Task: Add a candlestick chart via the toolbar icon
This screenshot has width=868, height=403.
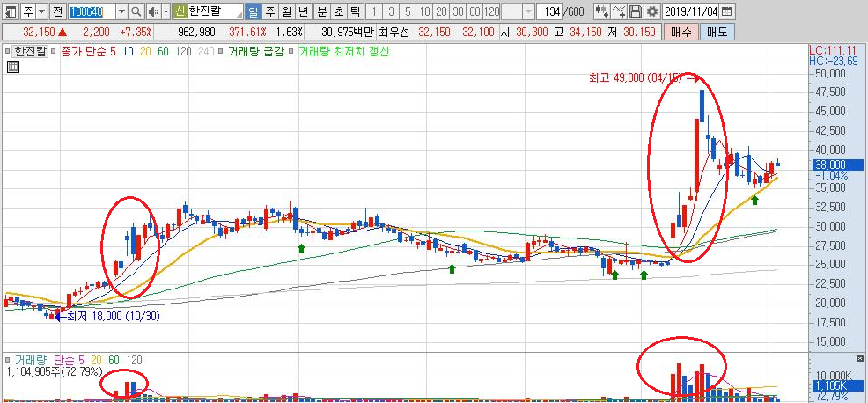Action: pos(602,11)
